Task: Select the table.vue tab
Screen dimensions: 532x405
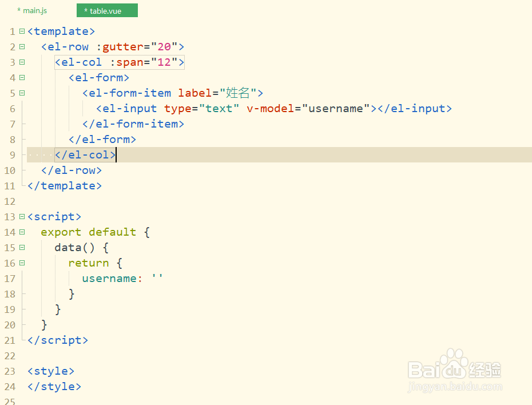Action: (x=107, y=10)
